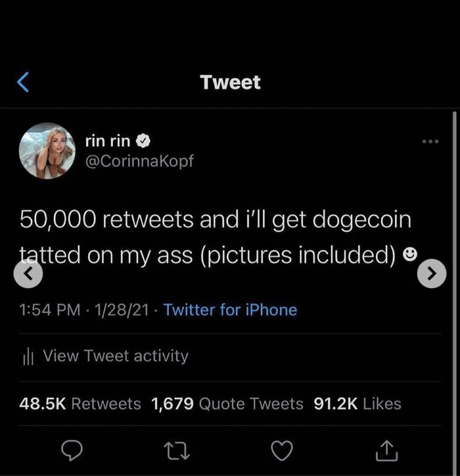Go to previous image with left arrow
The width and height of the screenshot is (460, 476).
(x=27, y=273)
